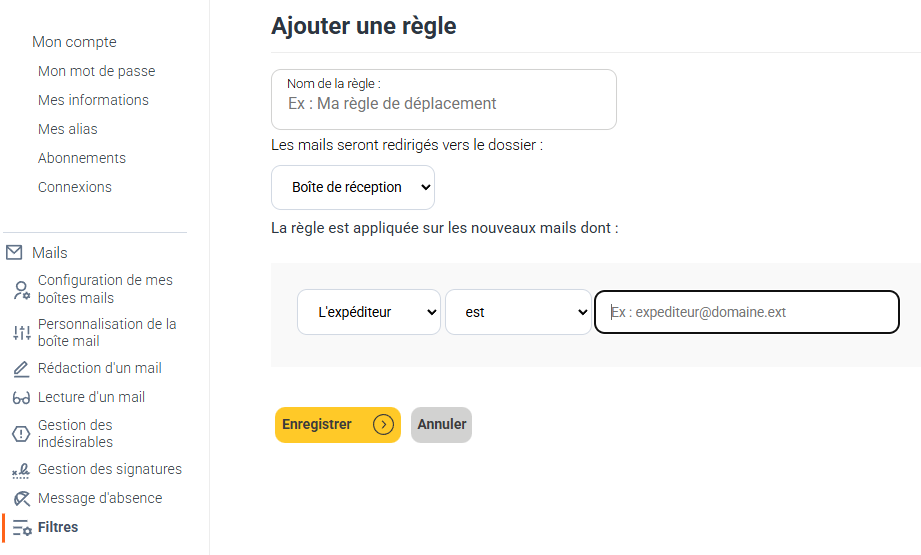Viewport: 921px width, 555px height.
Task: Open the Boîte de réception folder dropdown
Action: [x=353, y=187]
